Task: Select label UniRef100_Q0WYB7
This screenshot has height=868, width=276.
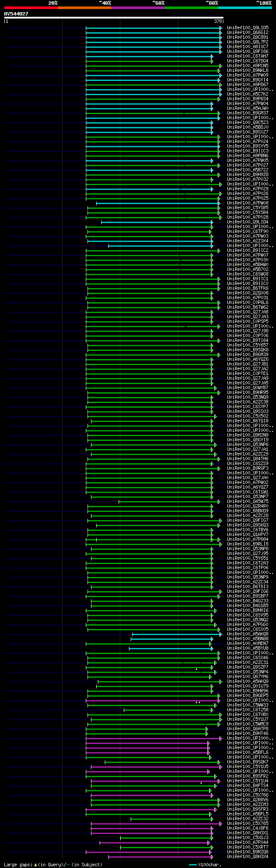Action: click(x=248, y=388)
